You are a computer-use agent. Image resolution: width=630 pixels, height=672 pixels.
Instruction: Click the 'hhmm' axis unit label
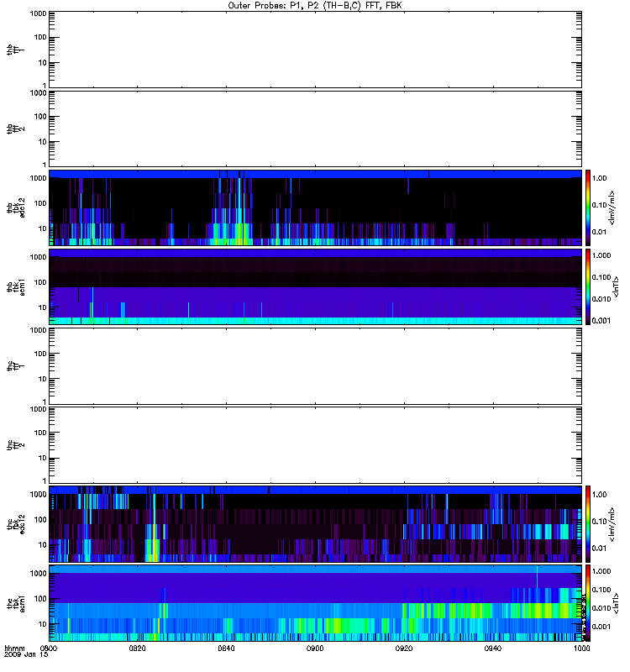tap(14, 648)
